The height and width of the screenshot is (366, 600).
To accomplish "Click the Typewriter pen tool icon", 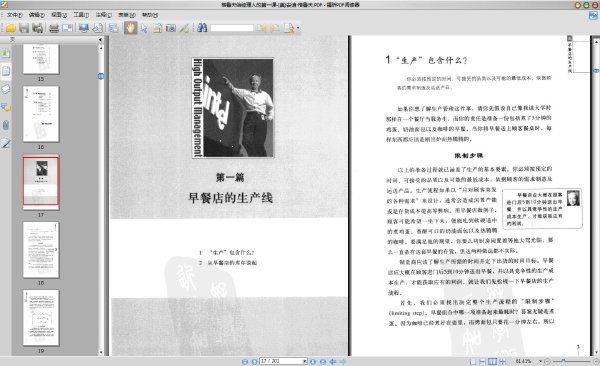I will (x=184, y=28).
